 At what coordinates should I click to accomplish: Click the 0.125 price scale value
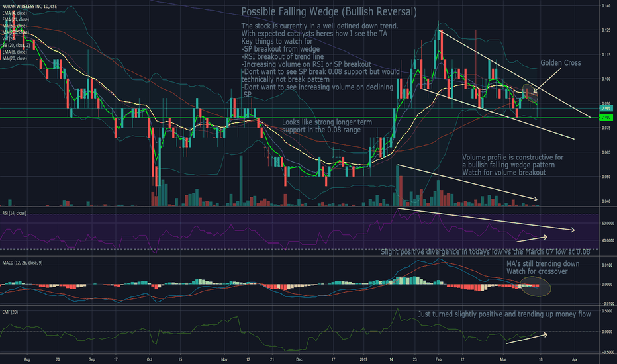[x=606, y=30]
